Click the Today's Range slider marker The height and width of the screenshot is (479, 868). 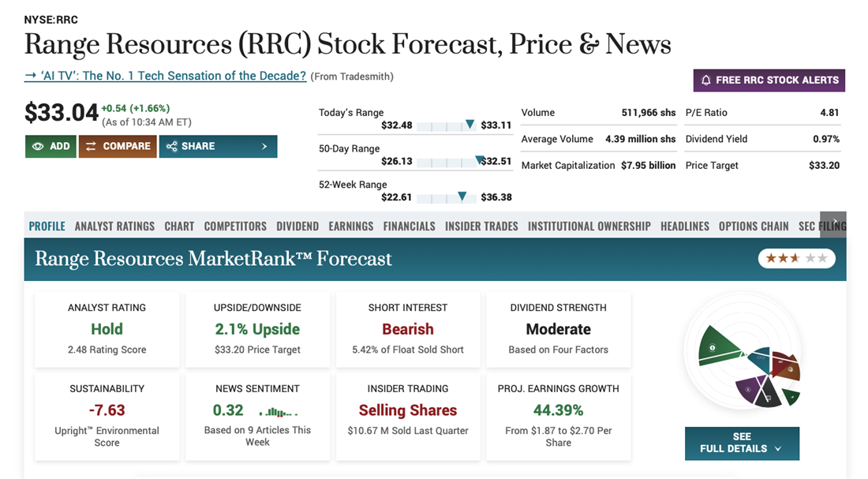(470, 124)
